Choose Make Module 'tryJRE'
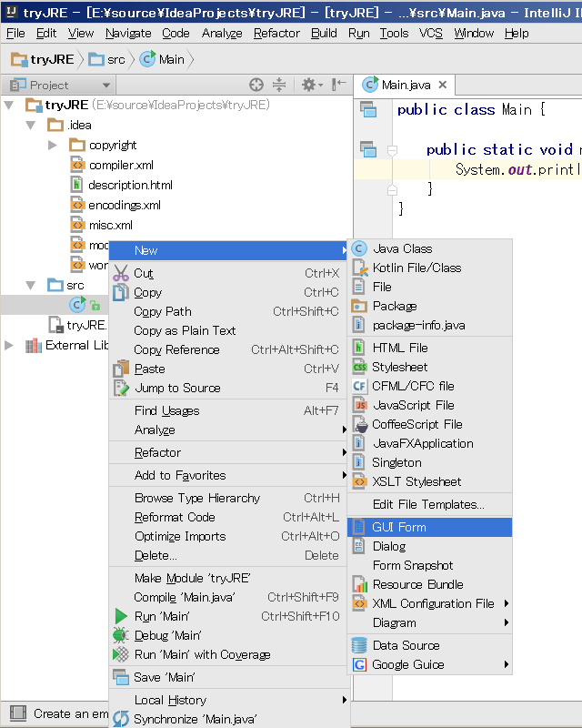 click(x=229, y=578)
